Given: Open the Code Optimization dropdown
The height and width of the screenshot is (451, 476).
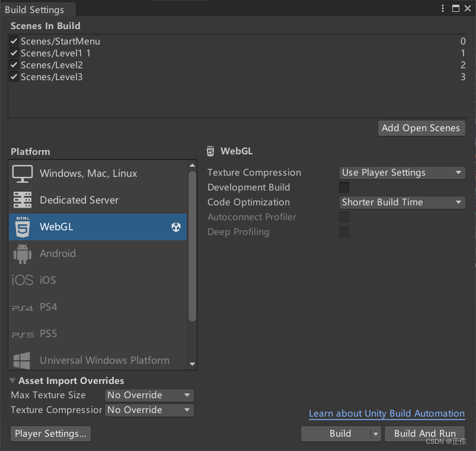Looking at the screenshot, I should tap(402, 202).
